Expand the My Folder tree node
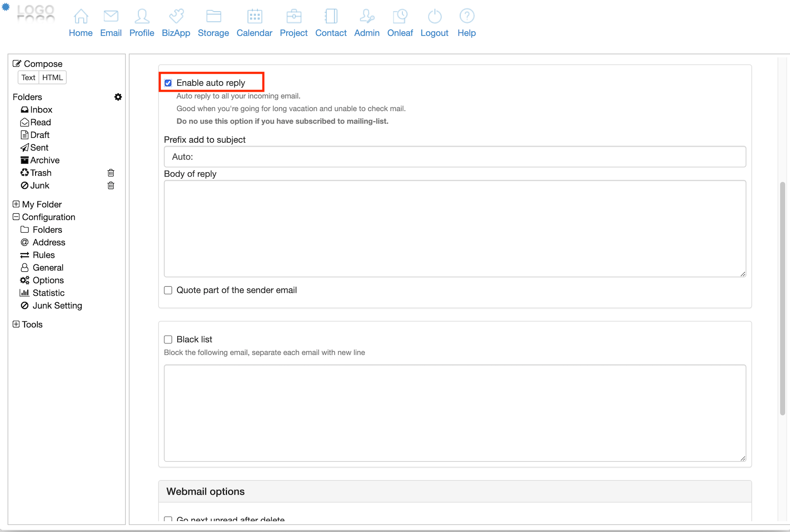 click(x=16, y=204)
